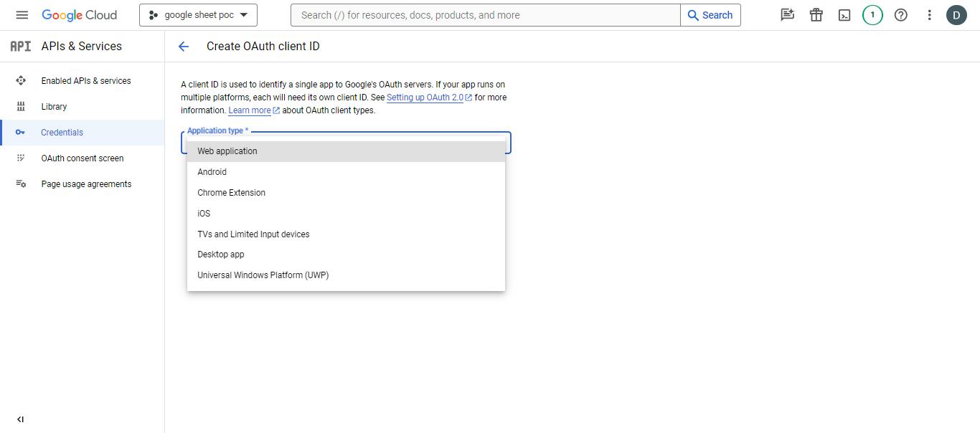Click the Library grid icon

pos(21,107)
